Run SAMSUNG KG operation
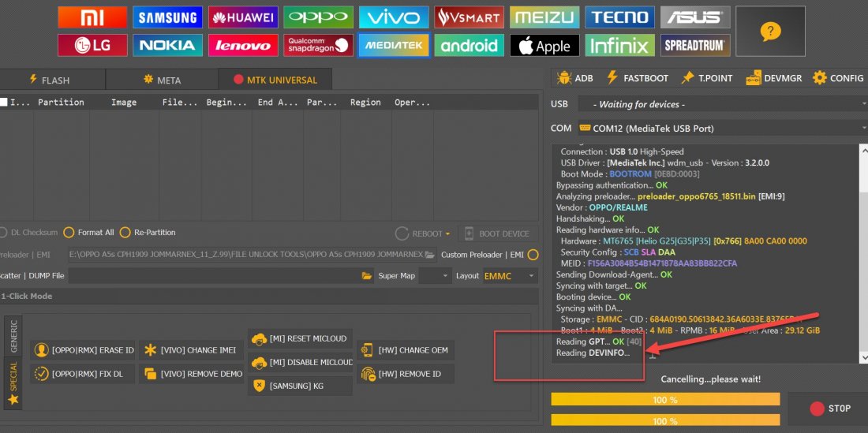This screenshot has width=868, height=433. coord(300,386)
